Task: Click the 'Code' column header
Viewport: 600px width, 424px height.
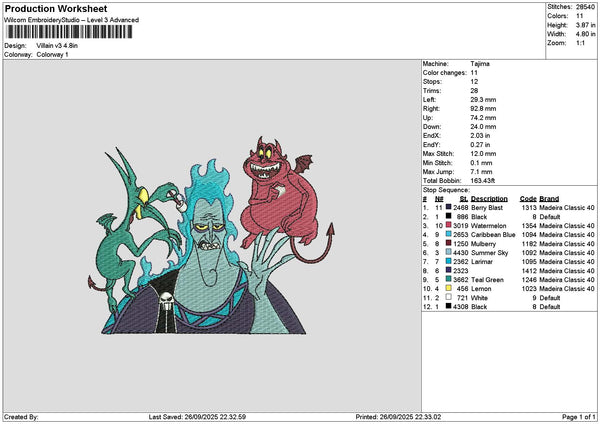Action: [x=528, y=199]
